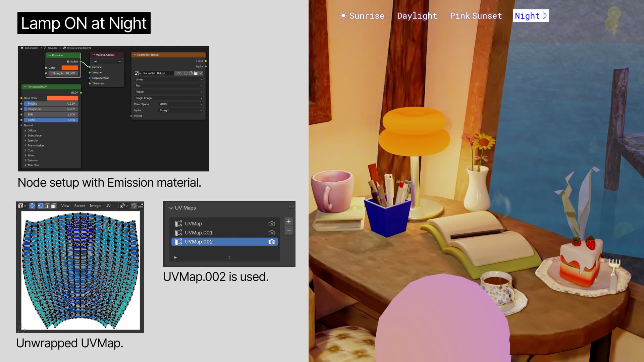Open the Linear interpolation dropdown

click(168, 79)
